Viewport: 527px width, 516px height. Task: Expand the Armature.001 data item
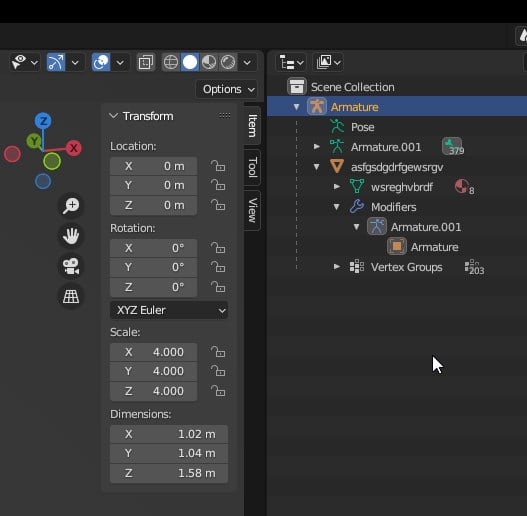point(316,147)
